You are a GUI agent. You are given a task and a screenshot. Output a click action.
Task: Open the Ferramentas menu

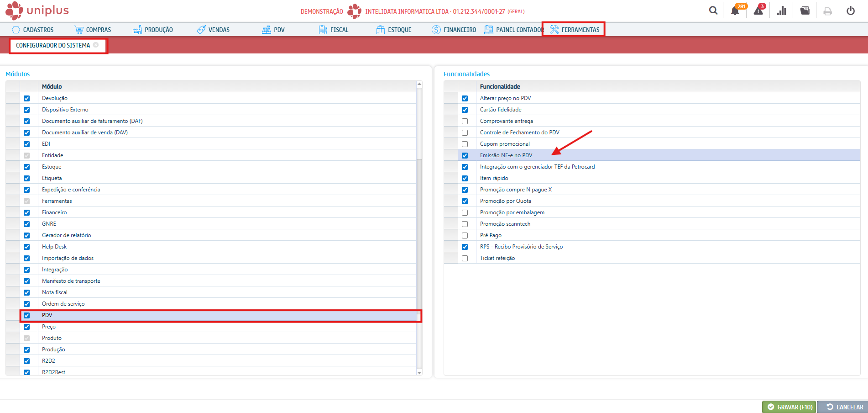[574, 30]
